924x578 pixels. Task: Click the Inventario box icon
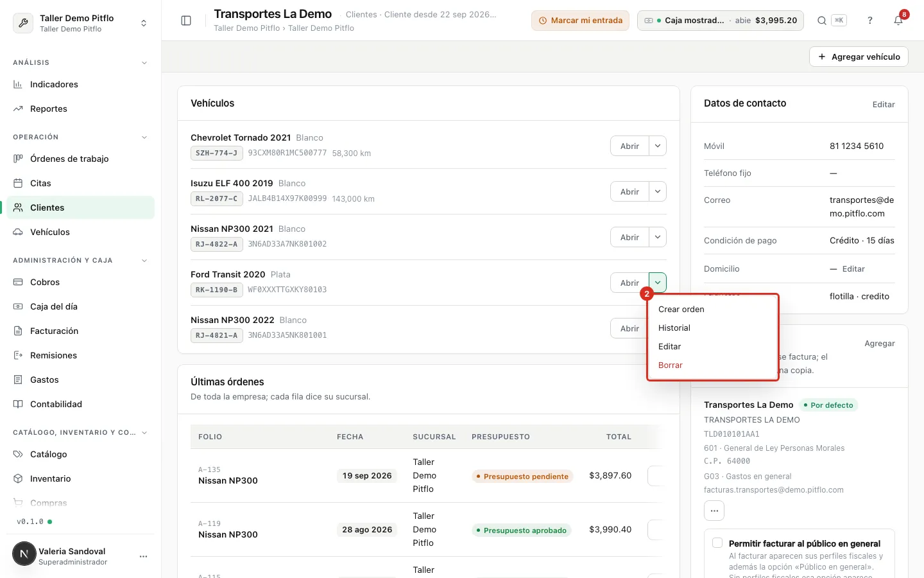pyautogui.click(x=18, y=478)
